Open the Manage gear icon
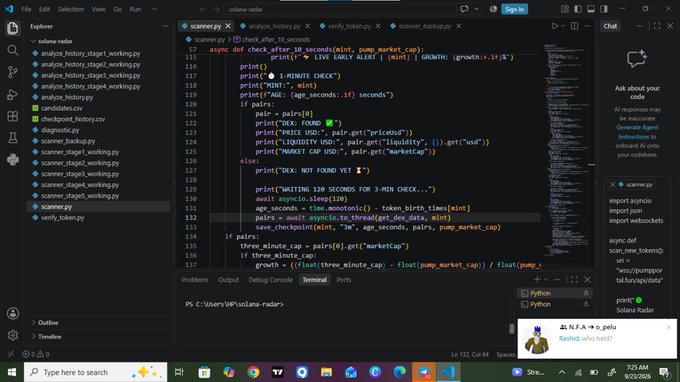The width and height of the screenshot is (680, 382). [13, 335]
